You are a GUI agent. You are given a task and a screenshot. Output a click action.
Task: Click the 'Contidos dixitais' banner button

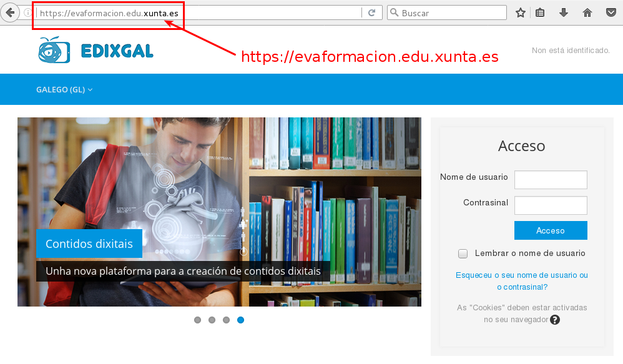89,243
